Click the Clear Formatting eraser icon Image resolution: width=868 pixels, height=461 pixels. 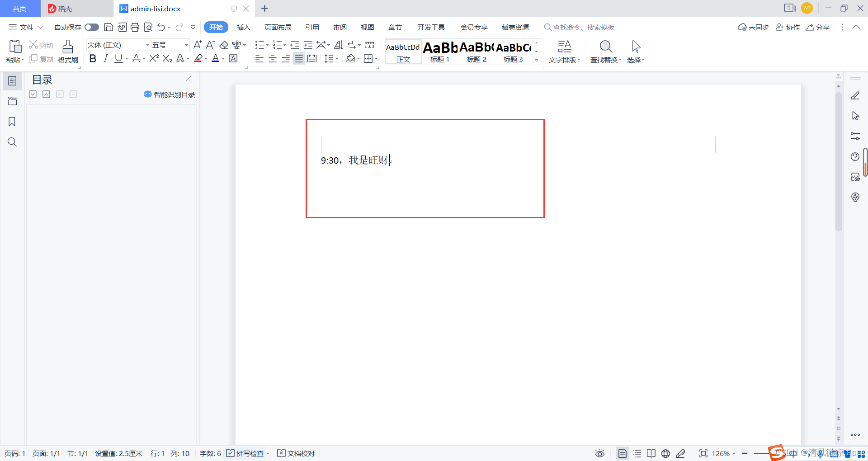pyautogui.click(x=224, y=45)
